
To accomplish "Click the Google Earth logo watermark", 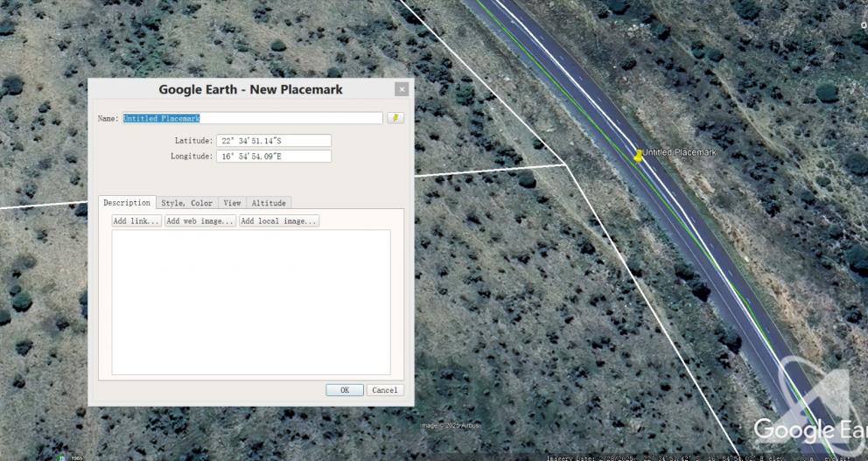I will tap(810, 429).
